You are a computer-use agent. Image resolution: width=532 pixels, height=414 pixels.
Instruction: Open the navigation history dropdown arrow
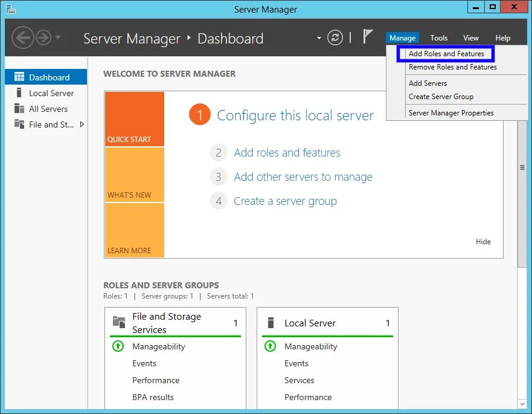58,37
